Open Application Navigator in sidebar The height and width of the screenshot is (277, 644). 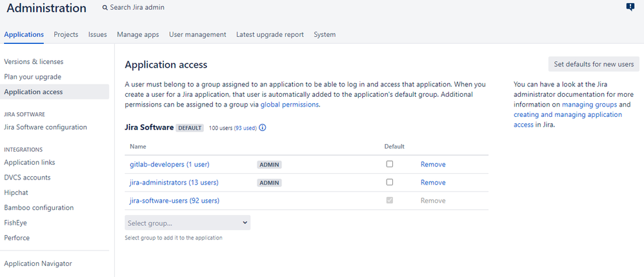point(38,263)
